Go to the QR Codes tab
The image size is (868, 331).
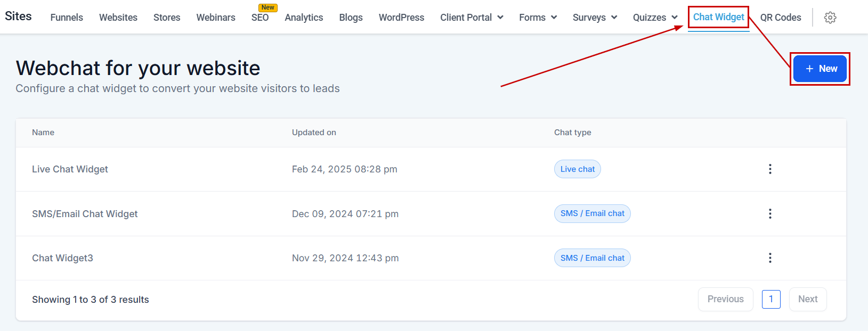pos(781,18)
